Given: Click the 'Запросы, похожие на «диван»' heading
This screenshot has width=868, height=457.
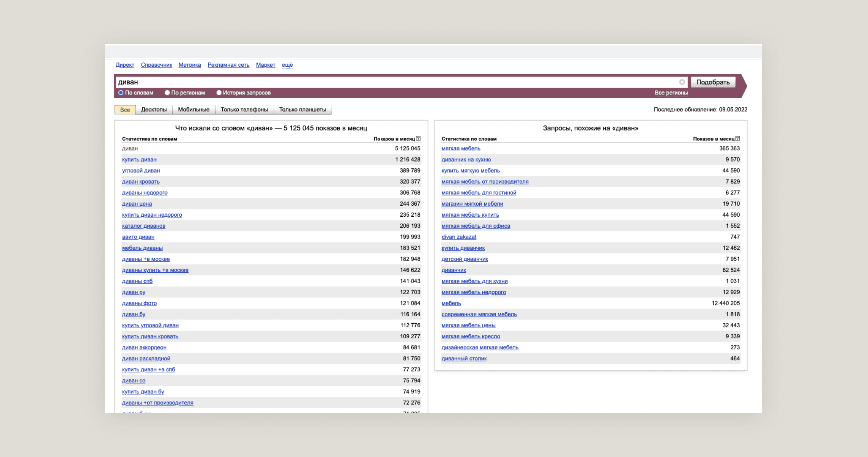Looking at the screenshot, I should tap(590, 128).
